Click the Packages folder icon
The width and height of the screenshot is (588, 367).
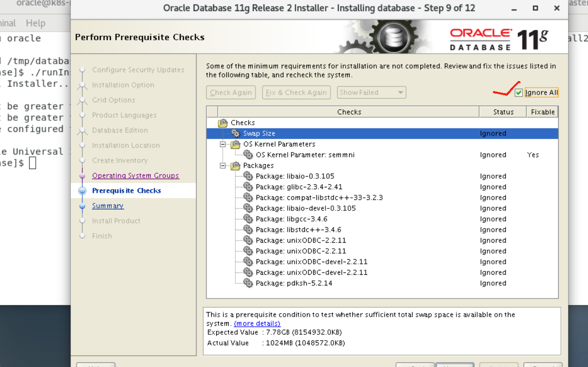coord(235,165)
